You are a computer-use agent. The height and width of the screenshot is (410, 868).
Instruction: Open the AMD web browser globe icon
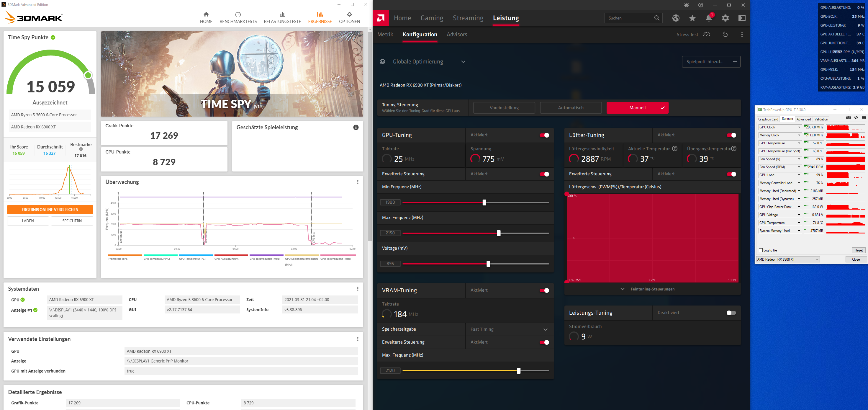[676, 18]
